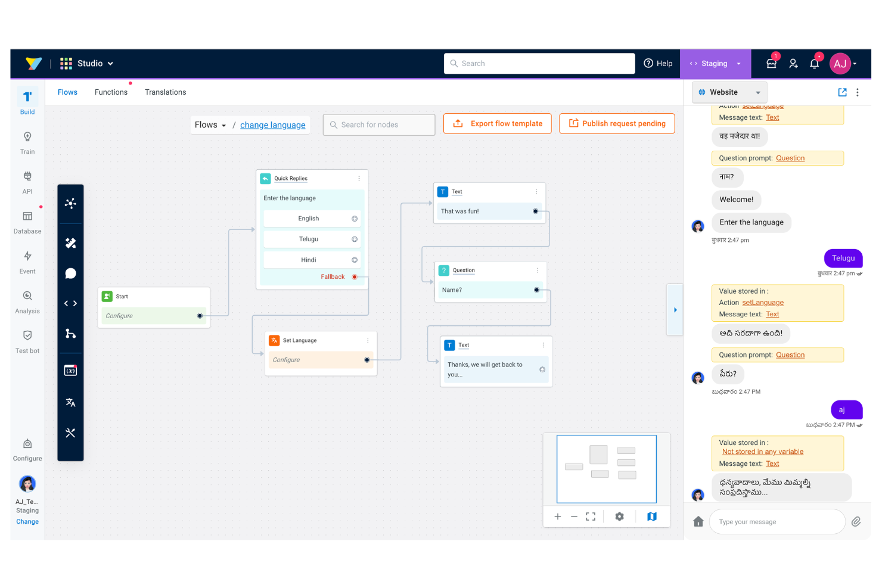This screenshot has height=588, width=882.
Task: Open the Database section in the sidebar
Action: [x=27, y=222]
